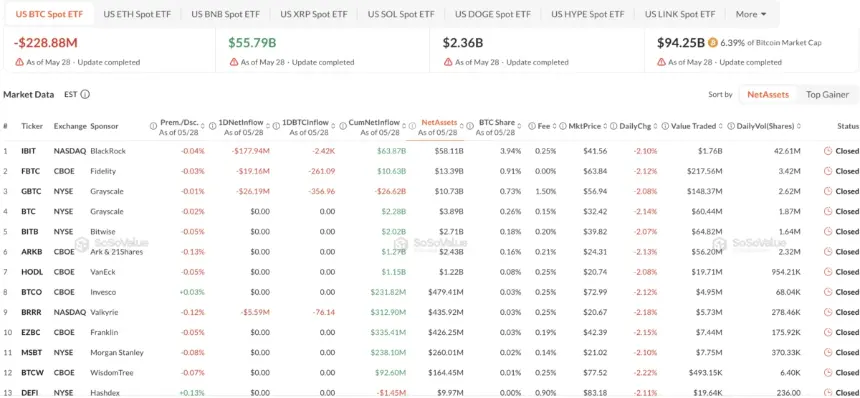Screen dimensions: 860x398
Task: Click the orange Bitcoin coin icon
Action: 713,42
